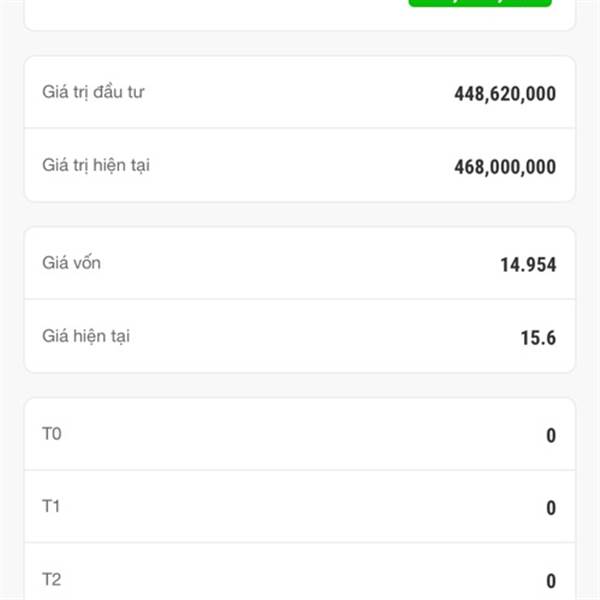Screen dimensions: 600x600
Task: Tap the T0 T1 T2 settlement card
Action: tap(300, 470)
